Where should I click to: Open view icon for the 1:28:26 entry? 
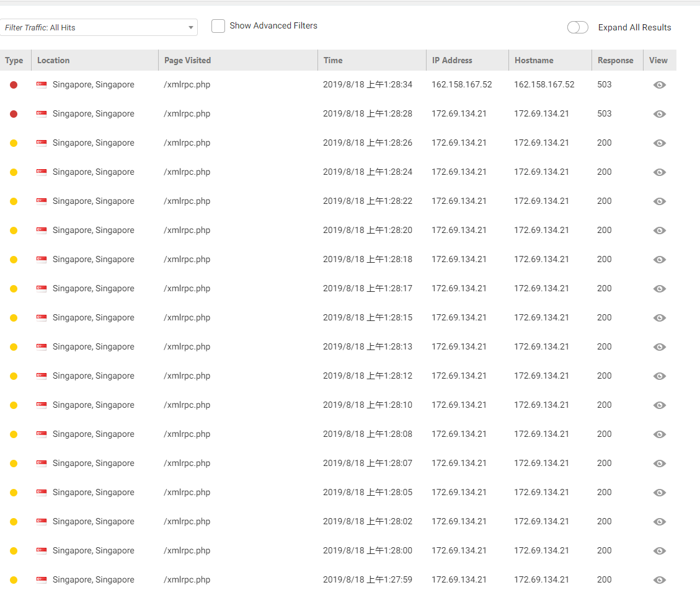pyautogui.click(x=660, y=143)
